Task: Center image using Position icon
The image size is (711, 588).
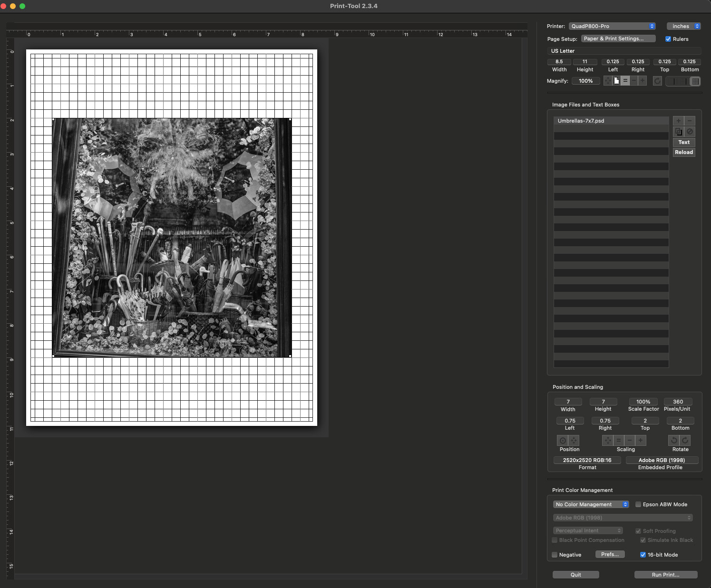Action: pyautogui.click(x=563, y=440)
